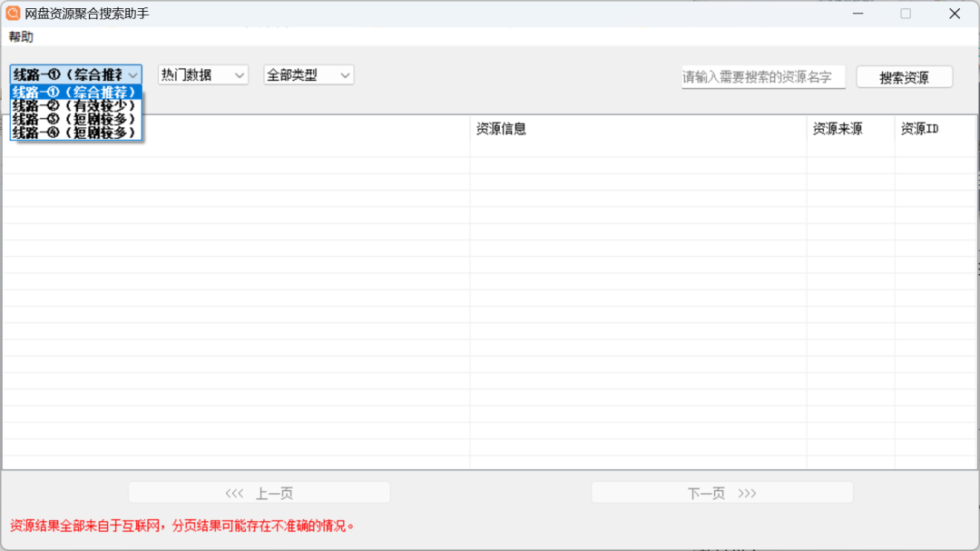Viewport: 980px width, 551px height.
Task: Go to the next page with 下一页
Action: 721,492
